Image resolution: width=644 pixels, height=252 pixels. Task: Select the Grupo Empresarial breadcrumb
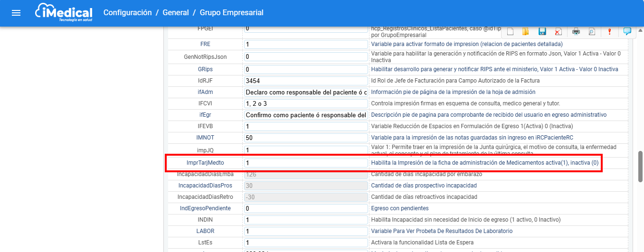(231, 13)
